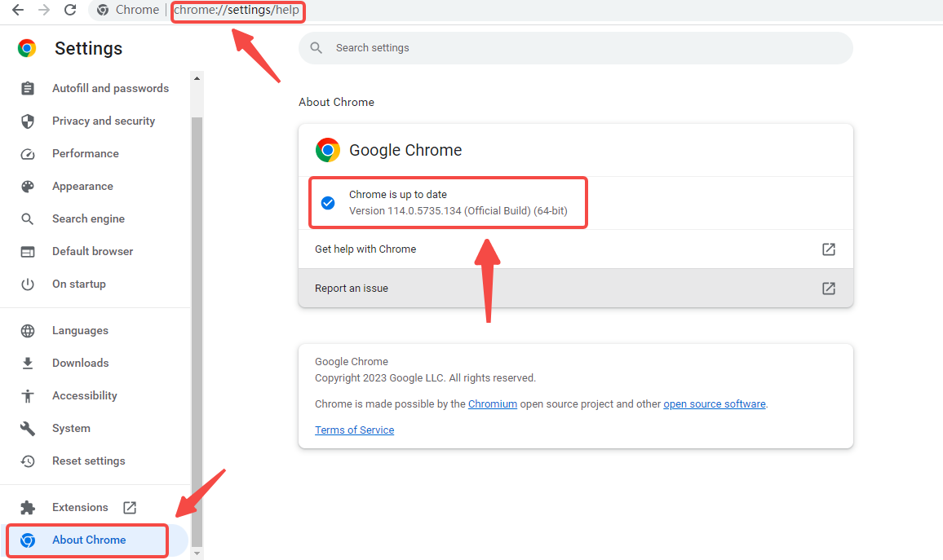Select Default browser in the sidebar

[92, 251]
